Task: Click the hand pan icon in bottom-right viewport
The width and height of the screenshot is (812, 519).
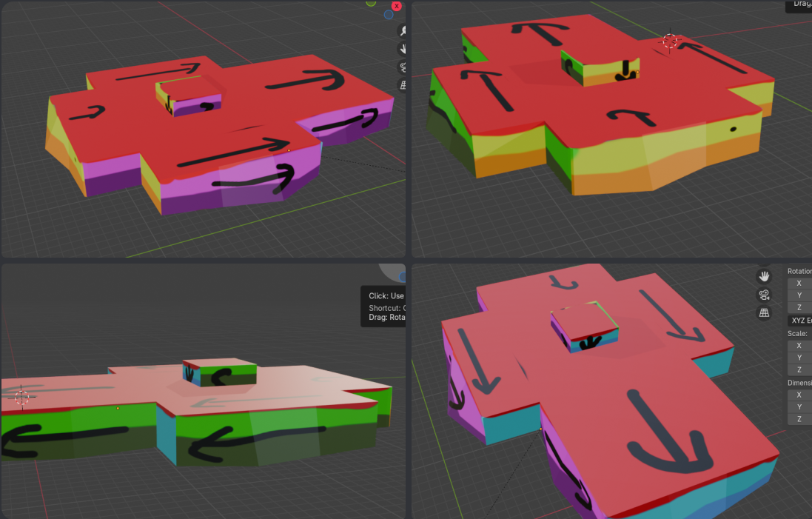Action: tap(764, 276)
